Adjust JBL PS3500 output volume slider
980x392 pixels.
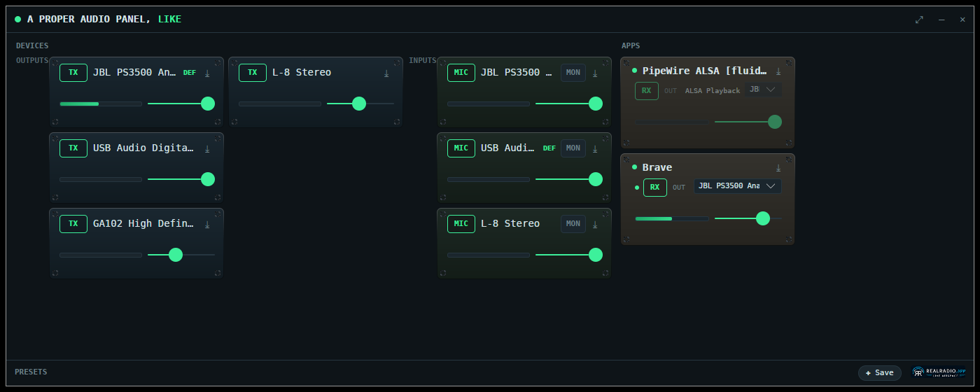[181, 104]
